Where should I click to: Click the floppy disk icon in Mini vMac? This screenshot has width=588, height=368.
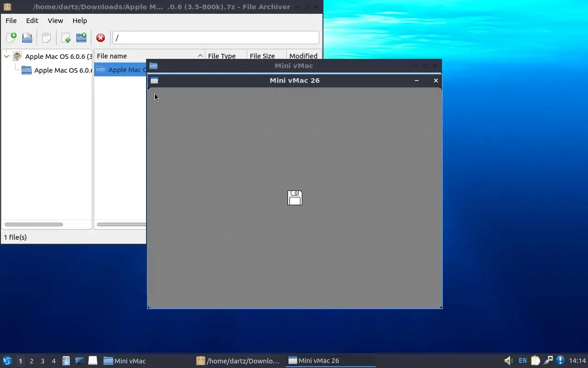[294, 198]
